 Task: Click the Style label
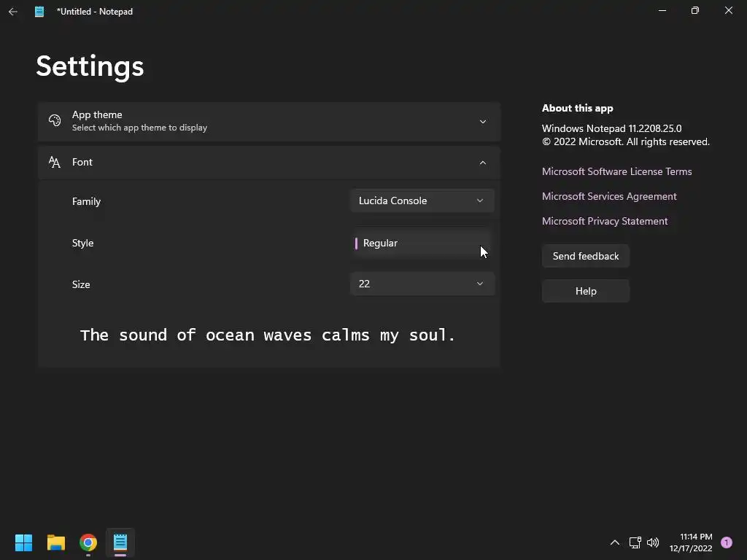pyautogui.click(x=82, y=243)
